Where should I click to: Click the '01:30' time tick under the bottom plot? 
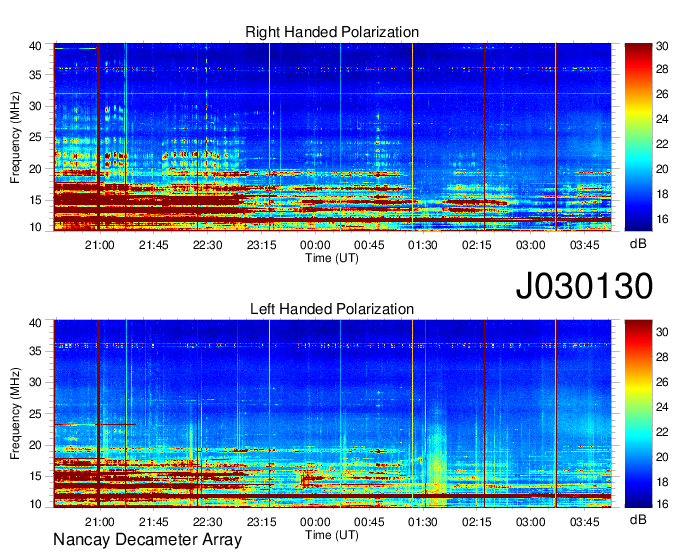(423, 522)
